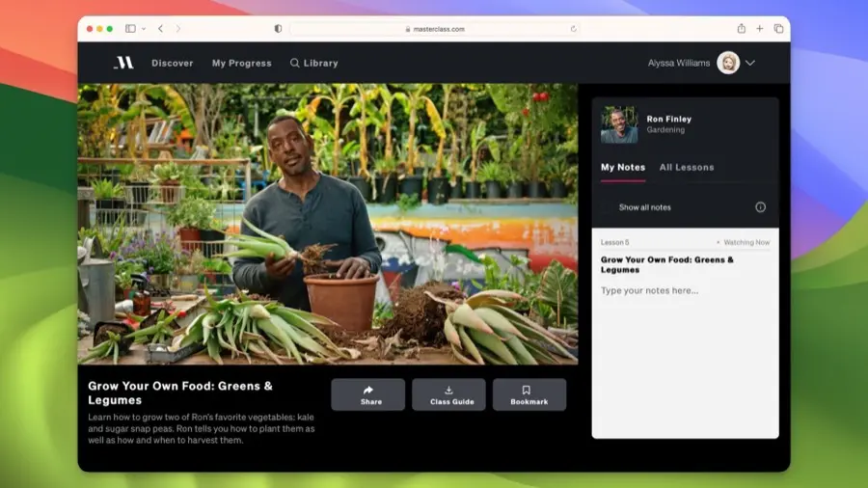Click the Share arrow button
The height and width of the screenshot is (488, 868).
[x=367, y=394]
